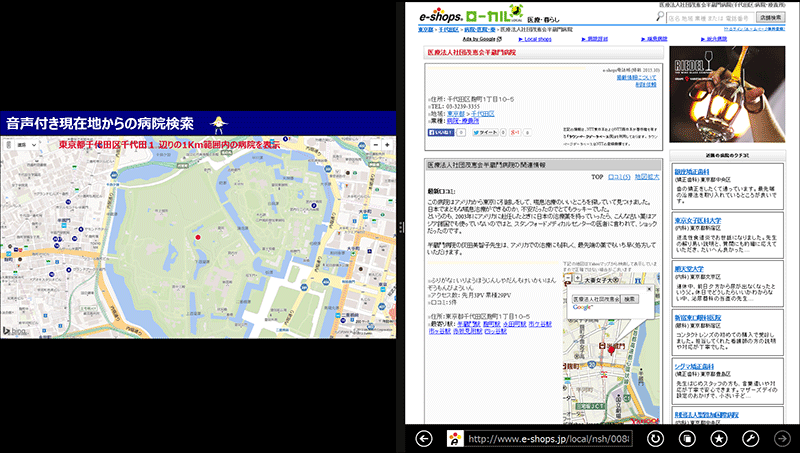Click the Google +1 button
The width and height of the screenshot is (800, 453).
(x=515, y=132)
